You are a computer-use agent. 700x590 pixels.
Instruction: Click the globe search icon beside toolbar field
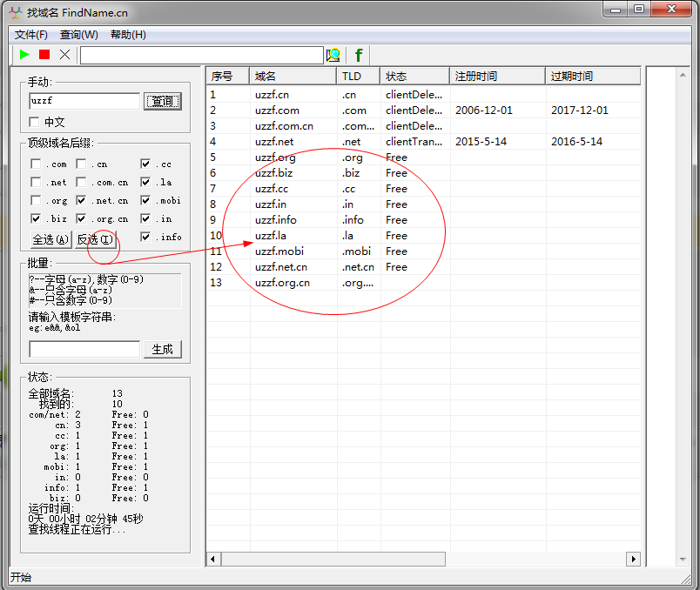[x=333, y=56]
